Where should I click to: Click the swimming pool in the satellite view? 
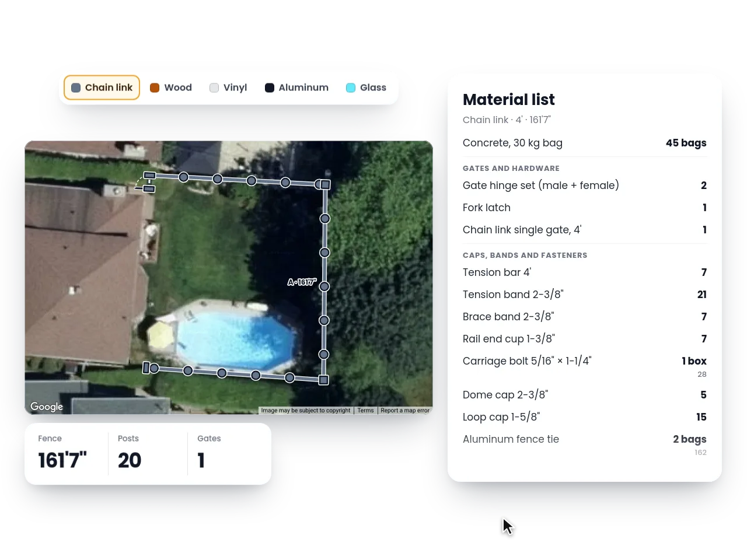[236, 341]
